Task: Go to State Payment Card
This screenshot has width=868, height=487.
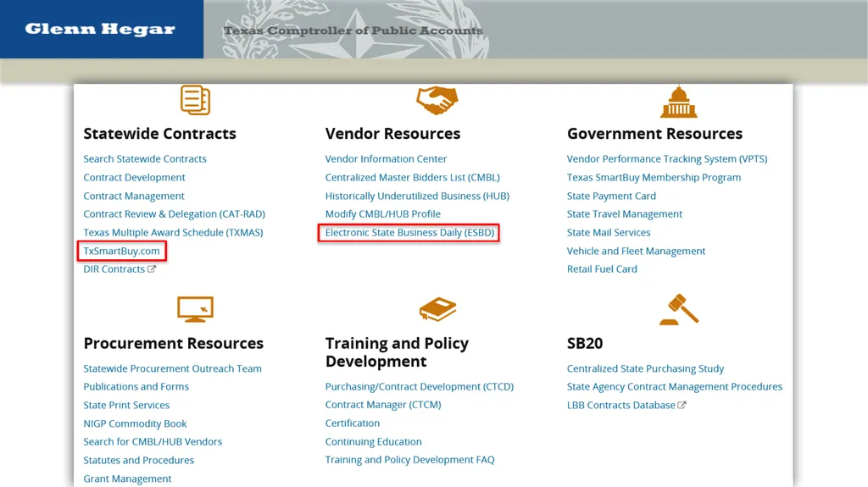Action: click(611, 196)
